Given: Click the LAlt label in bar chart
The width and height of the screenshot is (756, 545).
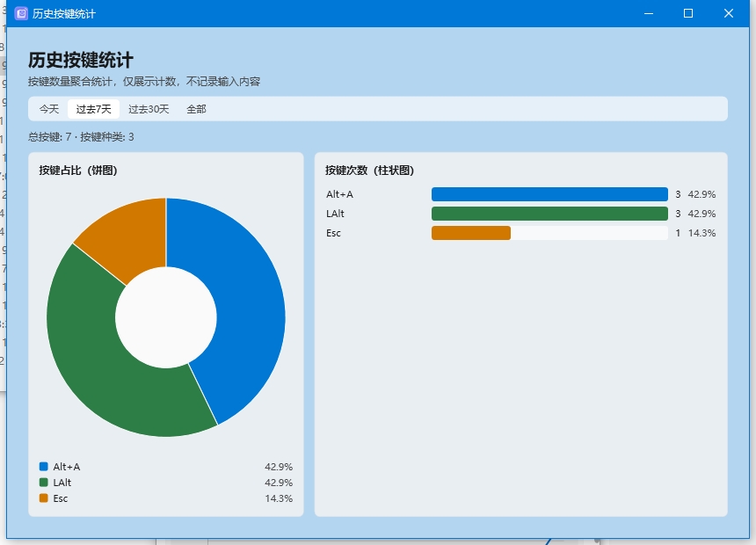Looking at the screenshot, I should (x=335, y=214).
